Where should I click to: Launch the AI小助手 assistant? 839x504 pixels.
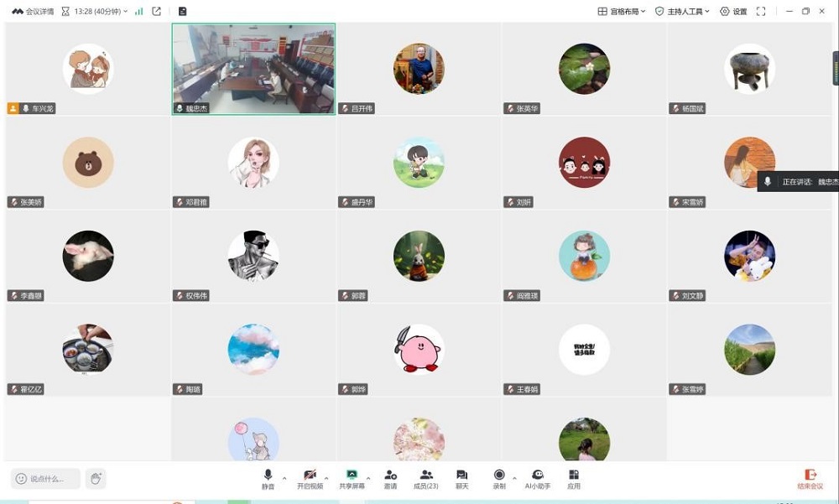click(x=538, y=478)
